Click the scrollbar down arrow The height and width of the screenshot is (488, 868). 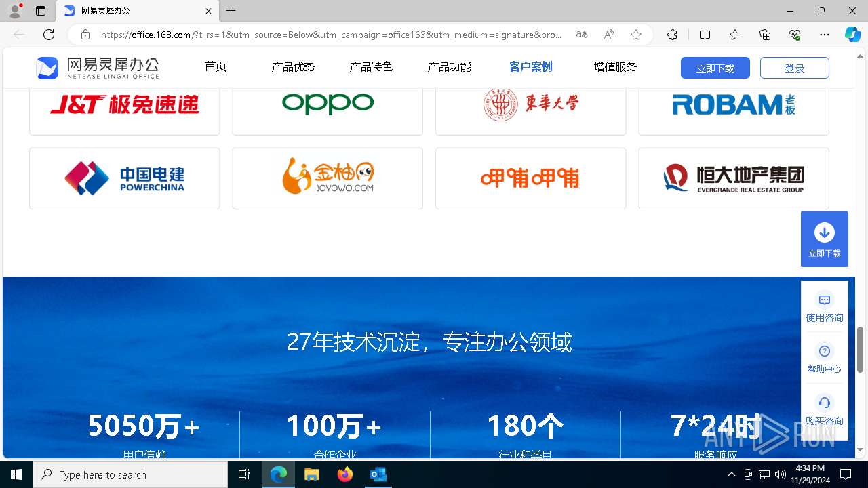(x=861, y=450)
